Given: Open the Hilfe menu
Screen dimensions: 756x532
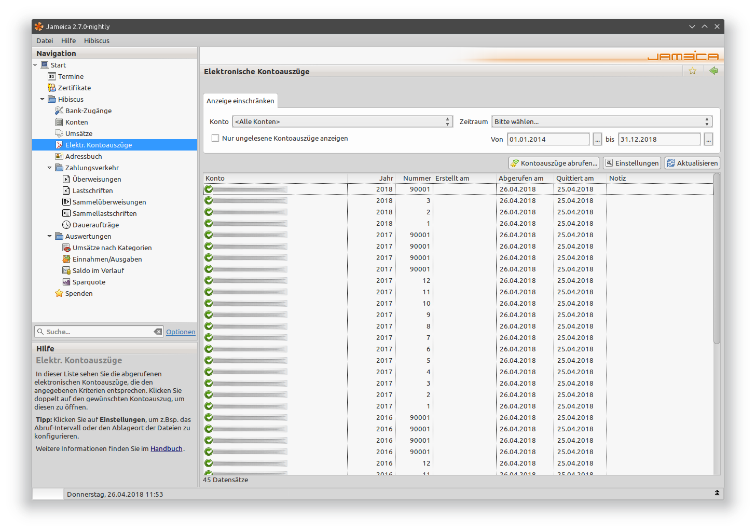Looking at the screenshot, I should click(68, 40).
